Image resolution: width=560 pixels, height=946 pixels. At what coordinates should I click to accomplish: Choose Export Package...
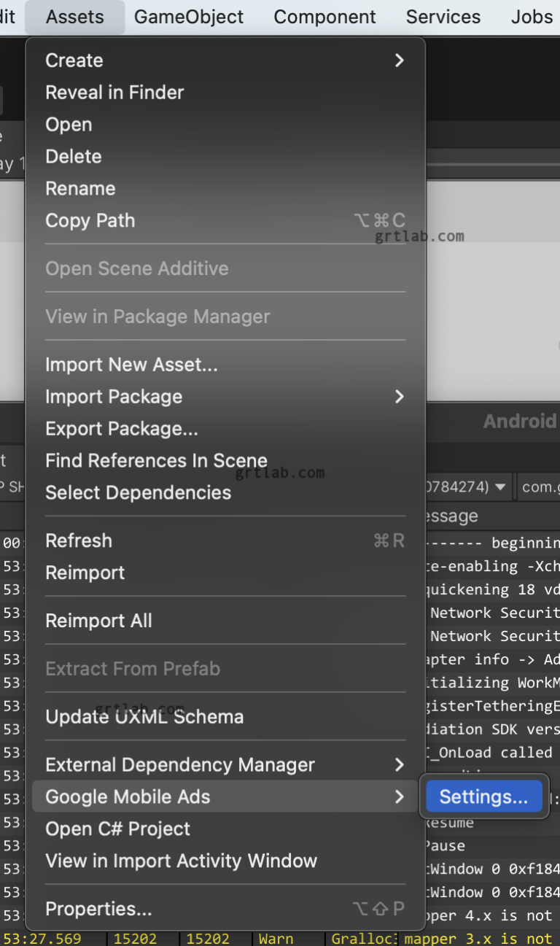(225, 429)
